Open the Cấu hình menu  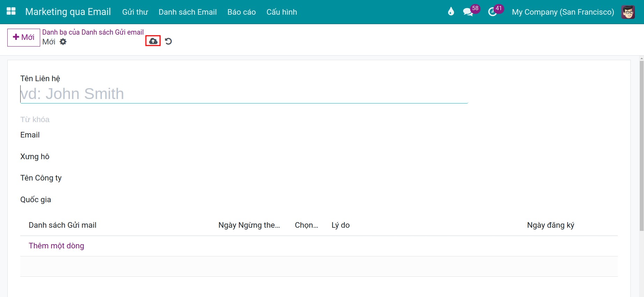coord(282,12)
